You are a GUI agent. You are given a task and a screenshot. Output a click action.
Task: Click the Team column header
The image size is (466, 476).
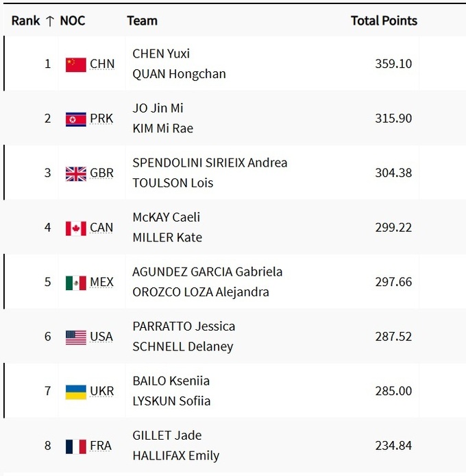pyautogui.click(x=142, y=21)
